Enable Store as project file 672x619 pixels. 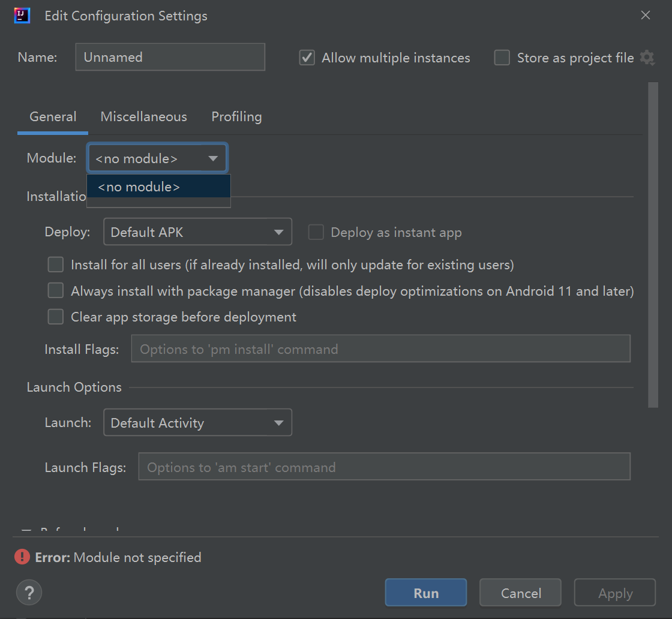pyautogui.click(x=502, y=58)
